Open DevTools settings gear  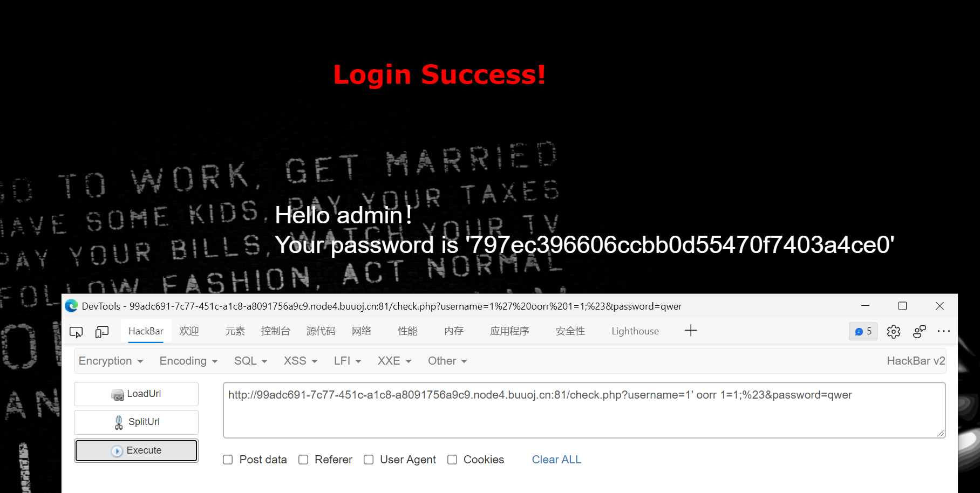[x=894, y=332]
